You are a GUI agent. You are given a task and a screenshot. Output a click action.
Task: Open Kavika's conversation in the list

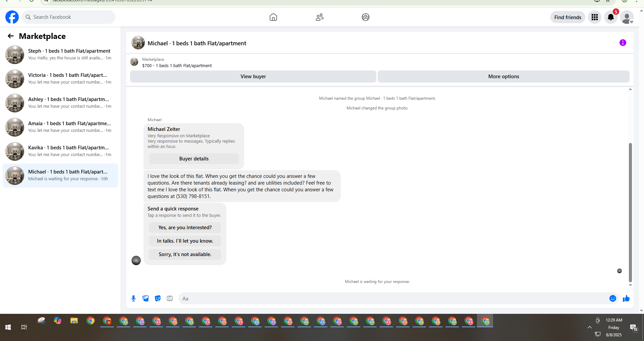tap(60, 151)
